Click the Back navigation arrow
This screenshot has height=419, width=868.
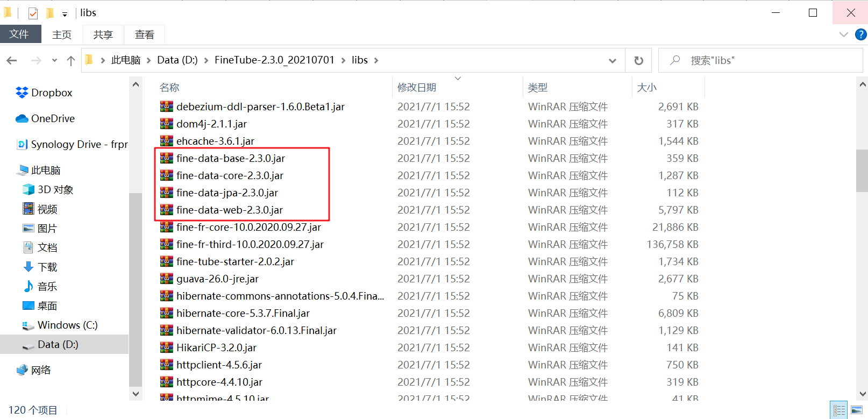pos(12,60)
